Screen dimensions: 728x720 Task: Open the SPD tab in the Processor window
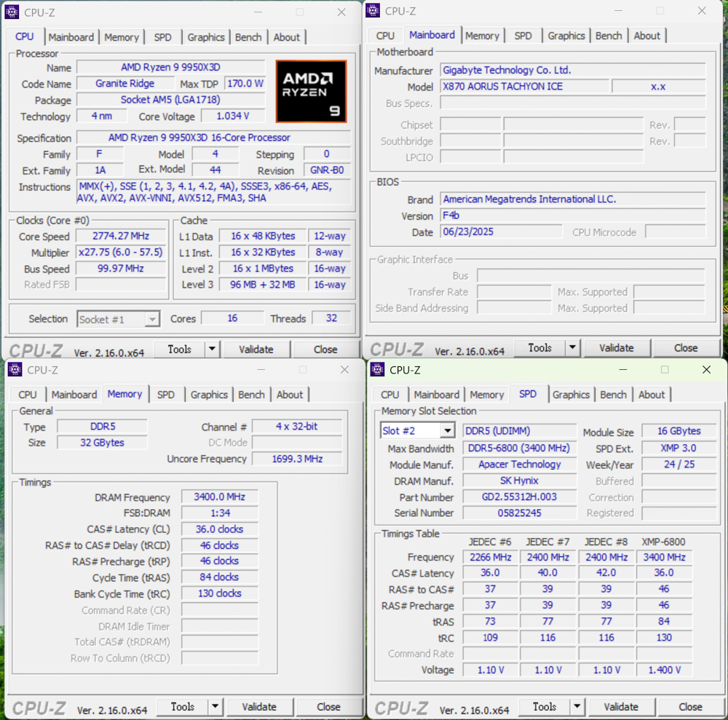[162, 37]
